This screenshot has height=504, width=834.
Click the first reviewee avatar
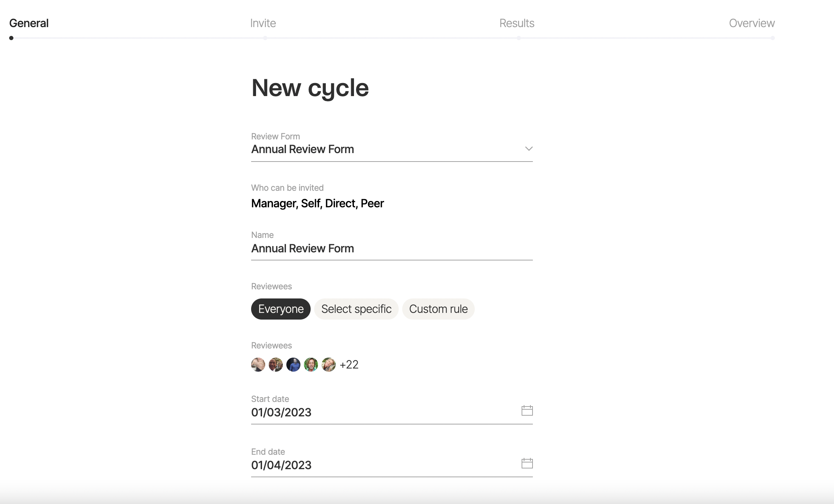(258, 365)
